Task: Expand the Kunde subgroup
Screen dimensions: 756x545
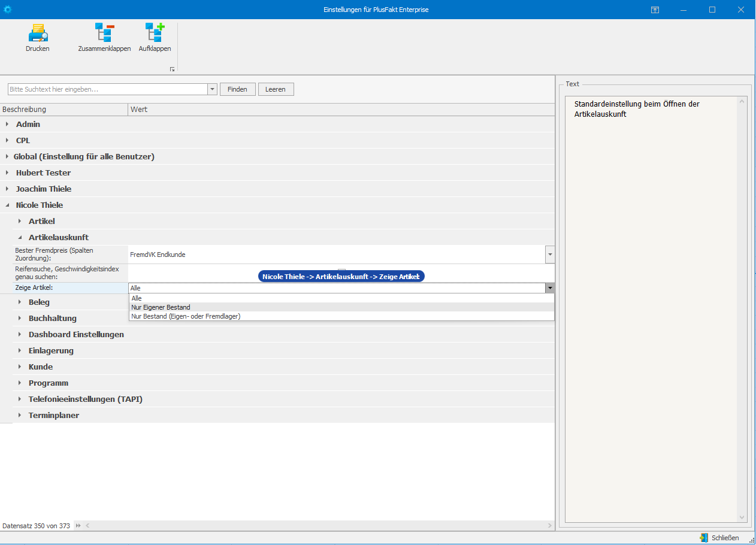Action: pyautogui.click(x=20, y=367)
